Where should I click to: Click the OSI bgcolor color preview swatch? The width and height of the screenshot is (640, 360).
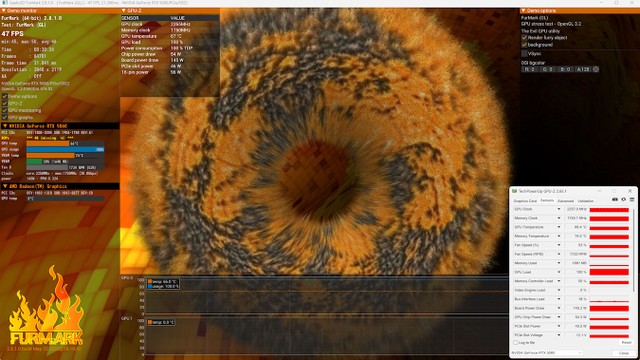pyautogui.click(x=596, y=69)
